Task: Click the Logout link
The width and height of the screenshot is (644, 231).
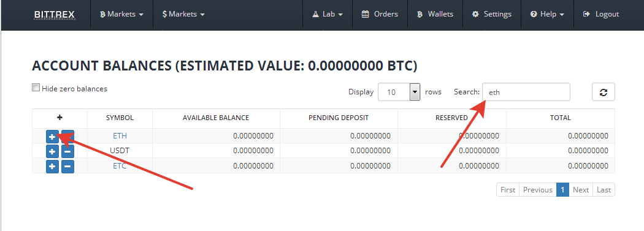Action: 601,14
